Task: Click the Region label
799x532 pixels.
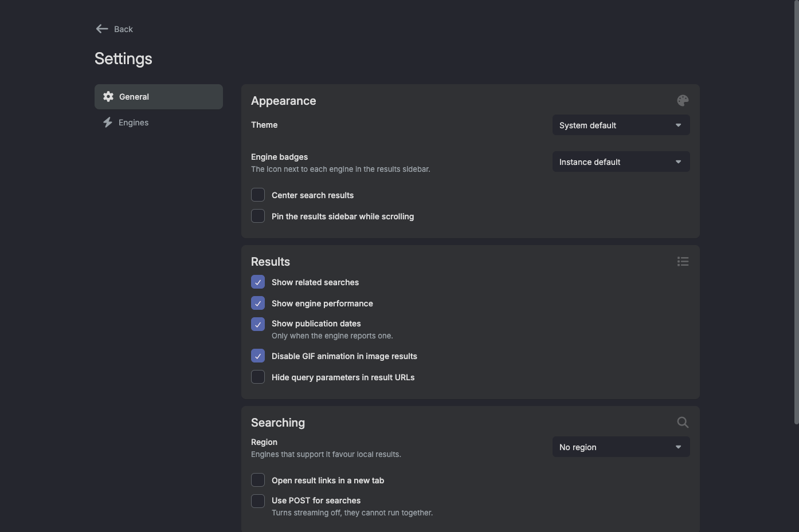Action: [264, 442]
